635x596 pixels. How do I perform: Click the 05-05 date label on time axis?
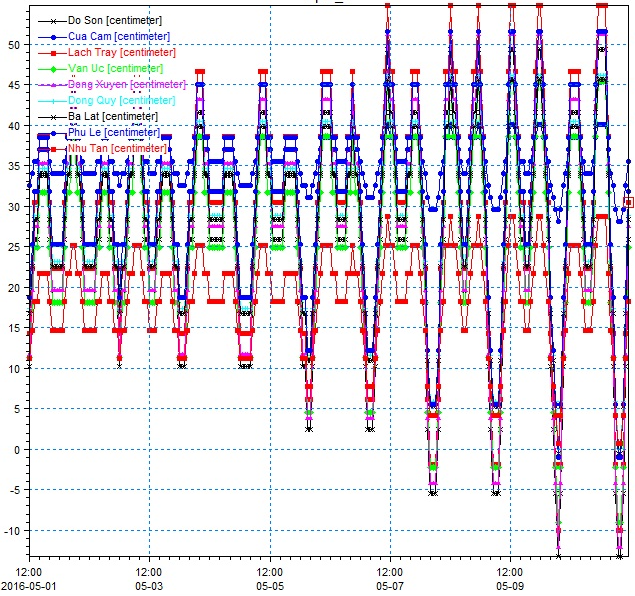tap(270, 587)
